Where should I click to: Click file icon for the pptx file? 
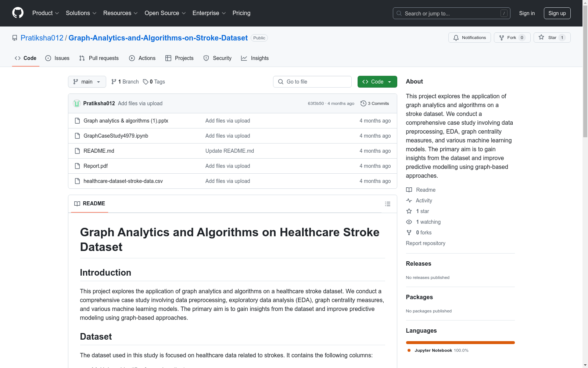pyautogui.click(x=77, y=121)
